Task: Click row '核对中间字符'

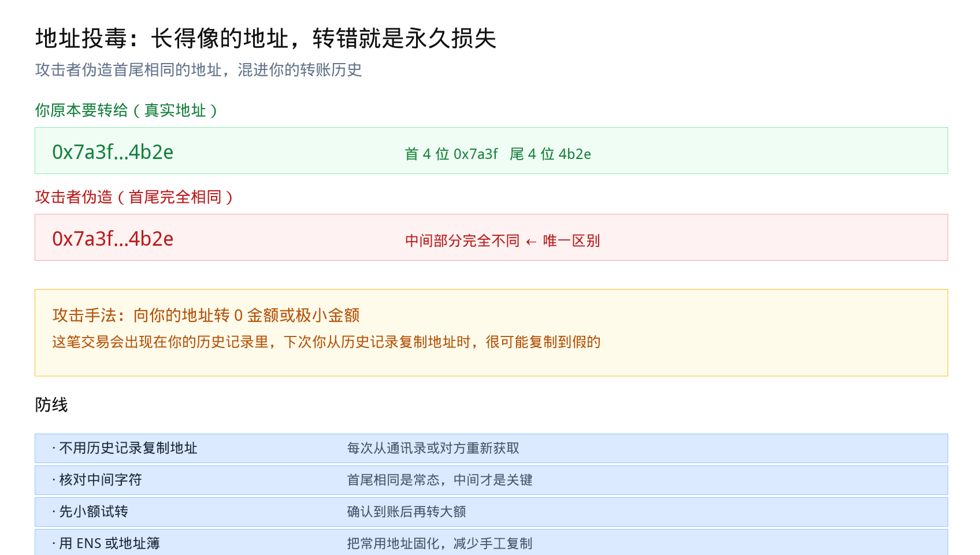Action: pos(491,480)
